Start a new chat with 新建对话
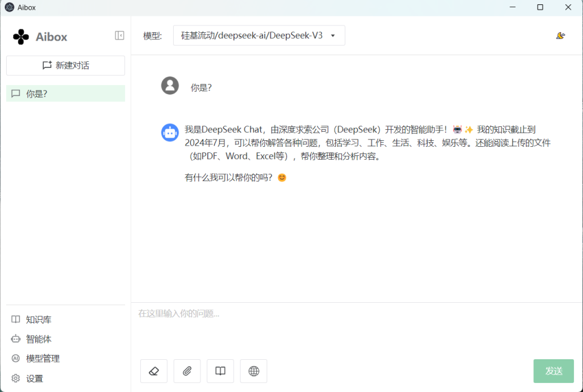The image size is (583, 392). [x=66, y=66]
